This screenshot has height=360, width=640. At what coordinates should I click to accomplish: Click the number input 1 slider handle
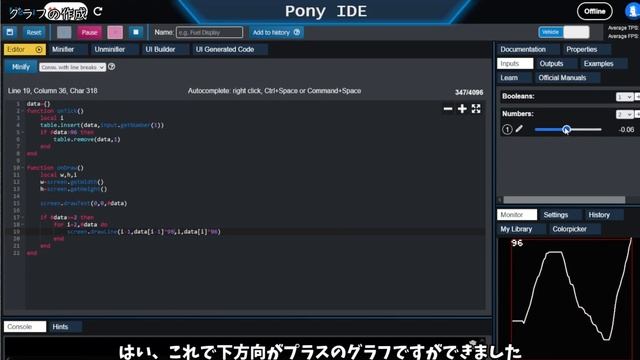[x=566, y=129]
